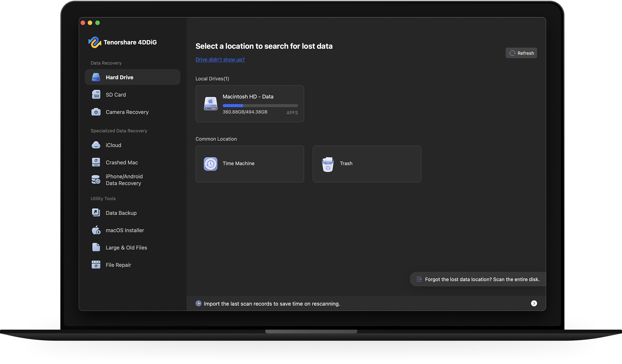
Task: Click the Tenorshare 4DDiG logo
Action: click(95, 42)
